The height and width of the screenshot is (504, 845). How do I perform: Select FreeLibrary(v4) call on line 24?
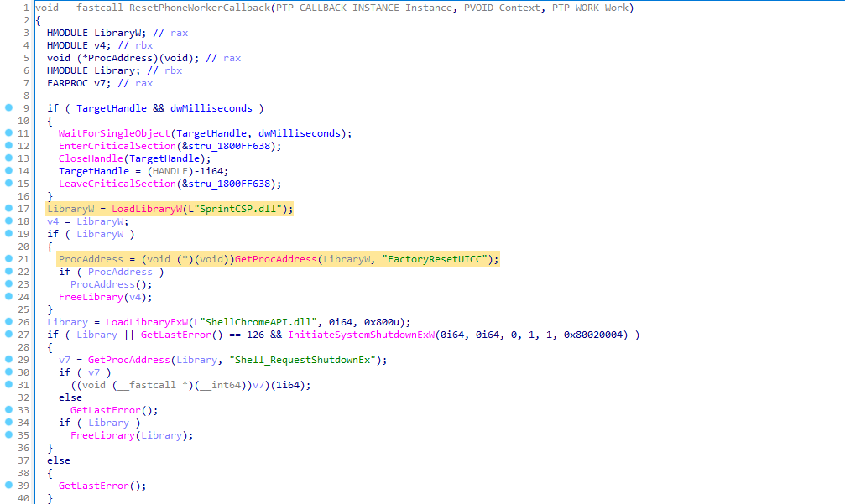[x=91, y=297]
